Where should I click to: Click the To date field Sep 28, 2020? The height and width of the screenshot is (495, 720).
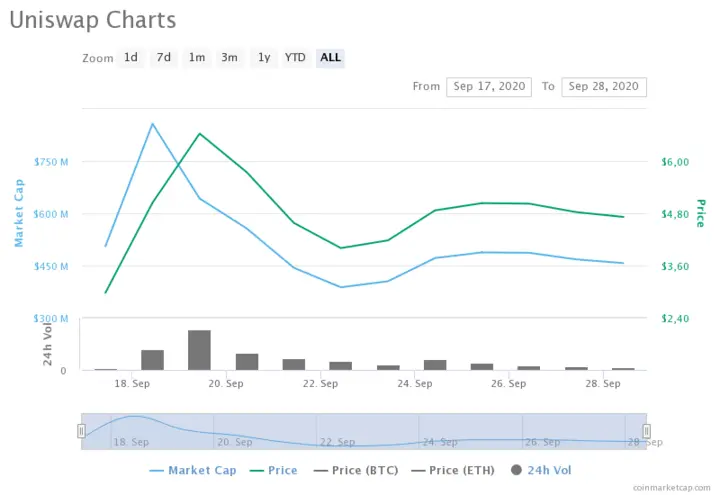(x=604, y=87)
